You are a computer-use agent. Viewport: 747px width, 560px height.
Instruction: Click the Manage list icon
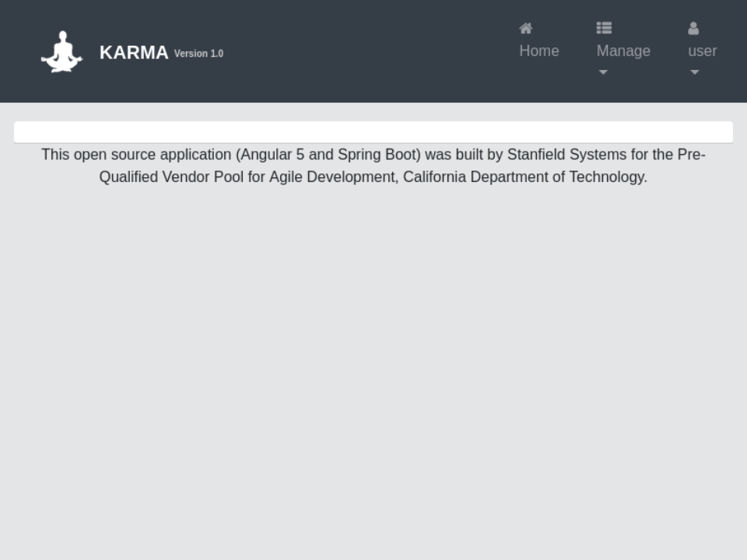pyautogui.click(x=604, y=29)
